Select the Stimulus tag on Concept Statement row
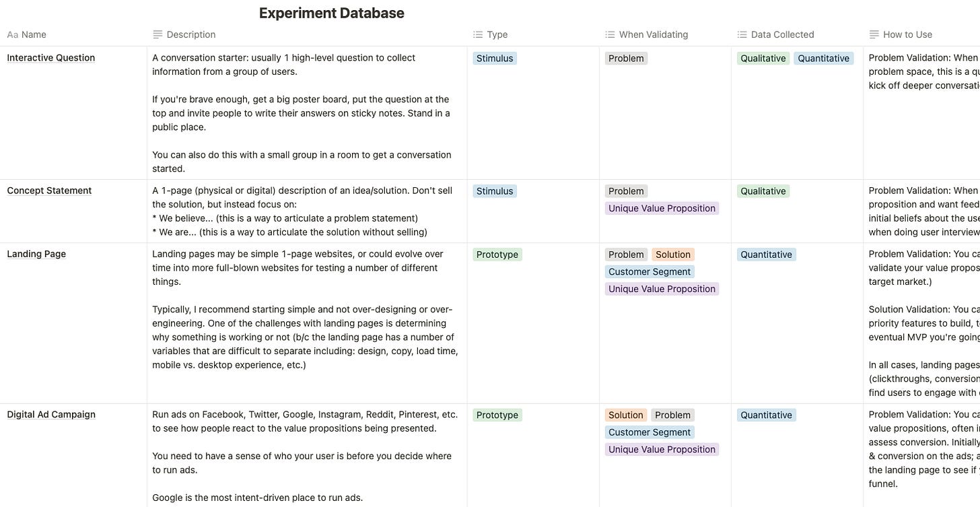 click(495, 191)
